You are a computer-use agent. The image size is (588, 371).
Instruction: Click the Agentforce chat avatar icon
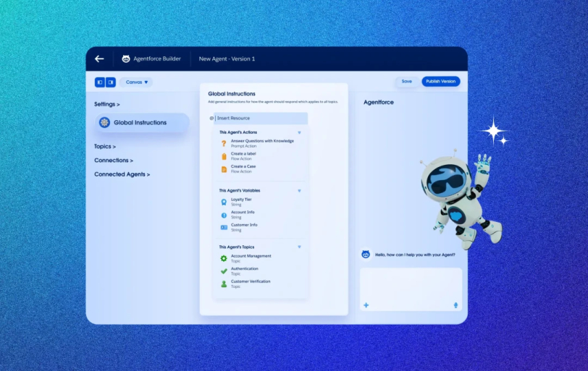[x=366, y=255]
